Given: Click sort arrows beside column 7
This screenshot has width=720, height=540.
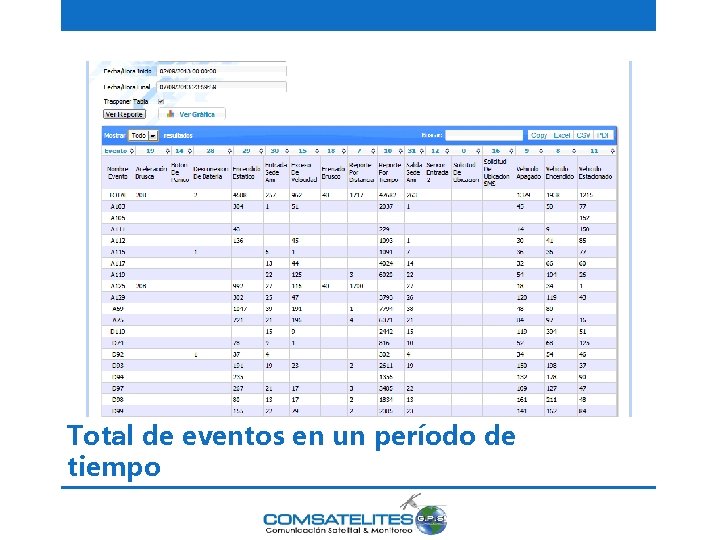Looking at the screenshot, I should point(373,151).
